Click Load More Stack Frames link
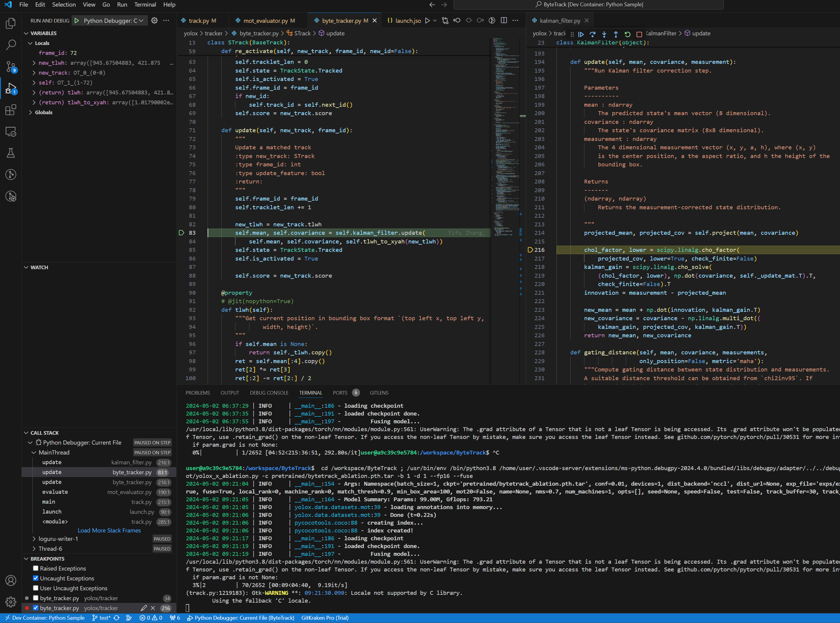This screenshot has height=623, width=840. 109,530
